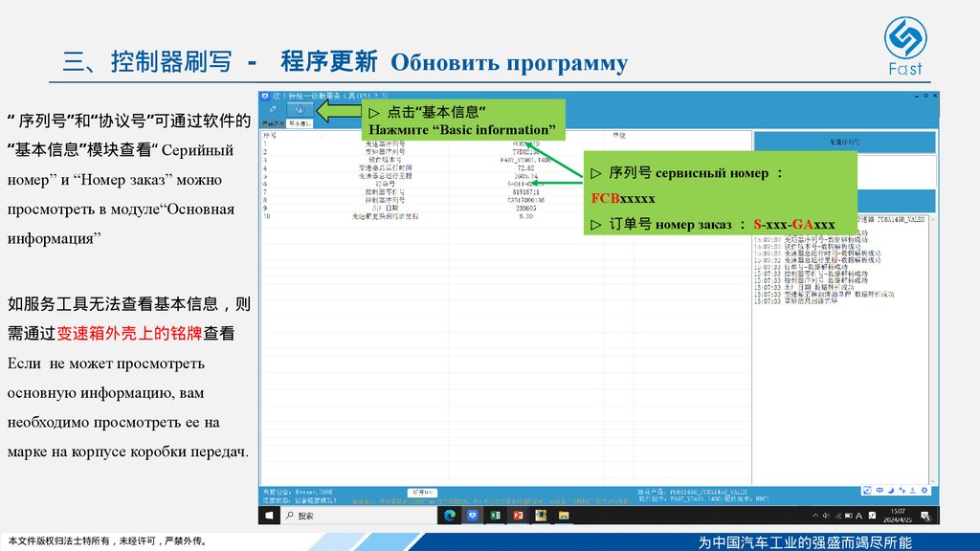Click the 配置序列号 button
The image size is (980, 551).
point(844,142)
